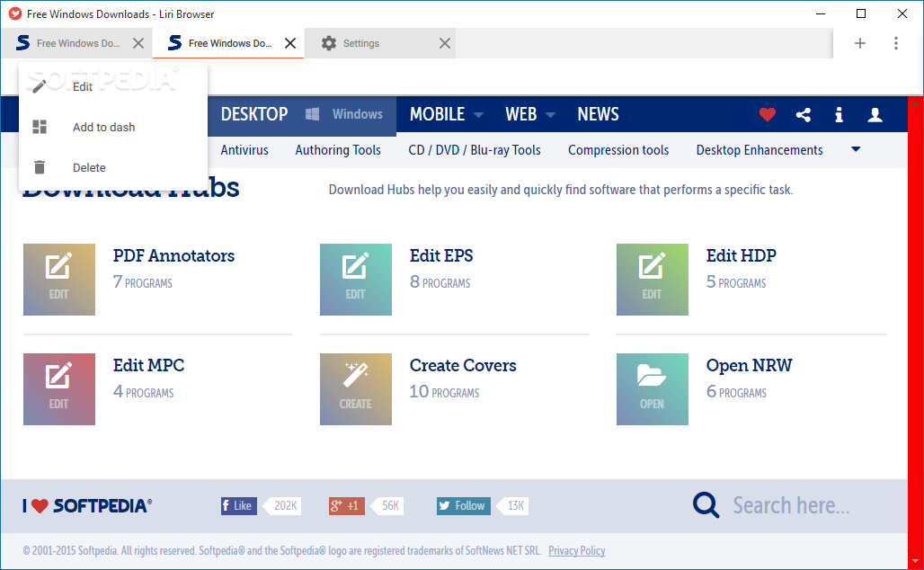
Task: Open the Edit EPS tile icon
Action: click(355, 280)
